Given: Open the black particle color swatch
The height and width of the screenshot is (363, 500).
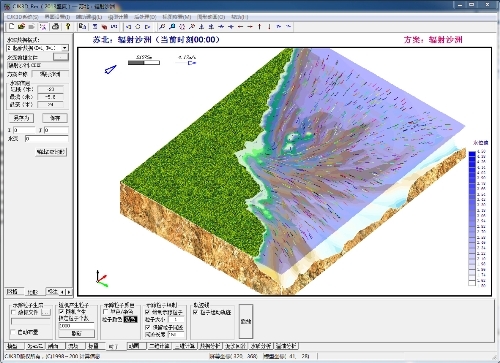Looking at the screenshot, I should 130,320.
